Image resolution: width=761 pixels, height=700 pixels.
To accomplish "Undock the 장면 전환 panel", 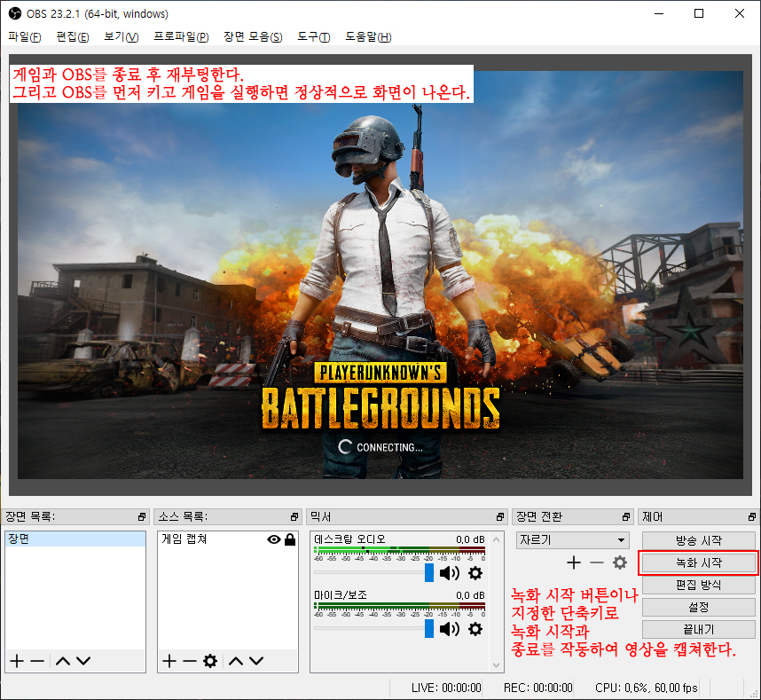I will point(626,517).
